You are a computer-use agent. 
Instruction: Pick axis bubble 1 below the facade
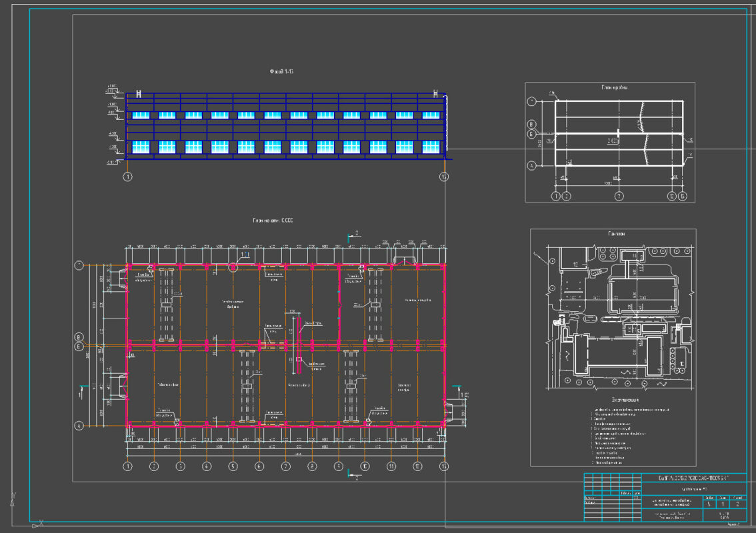click(x=127, y=177)
